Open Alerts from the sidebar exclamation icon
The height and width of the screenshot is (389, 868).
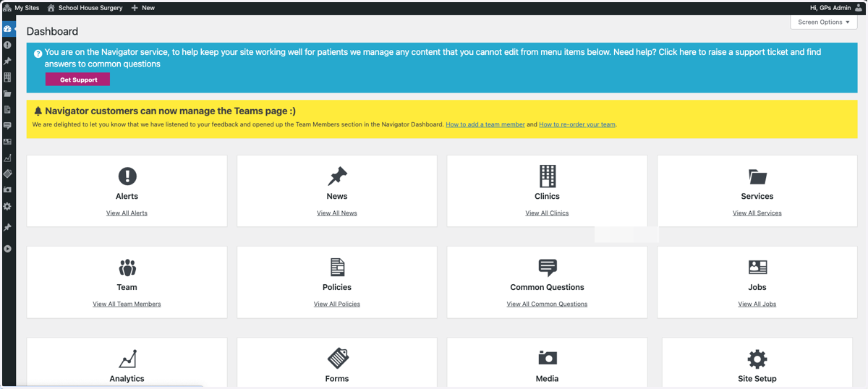click(x=7, y=45)
